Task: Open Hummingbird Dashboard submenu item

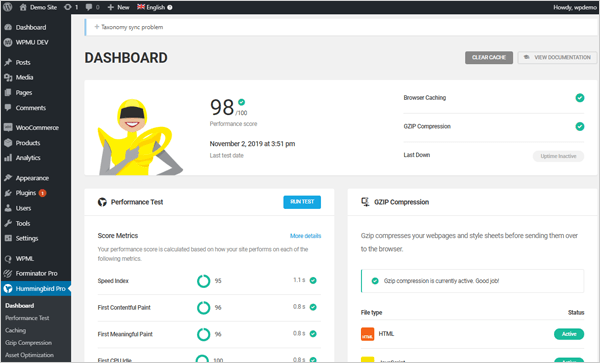Action: pos(20,306)
